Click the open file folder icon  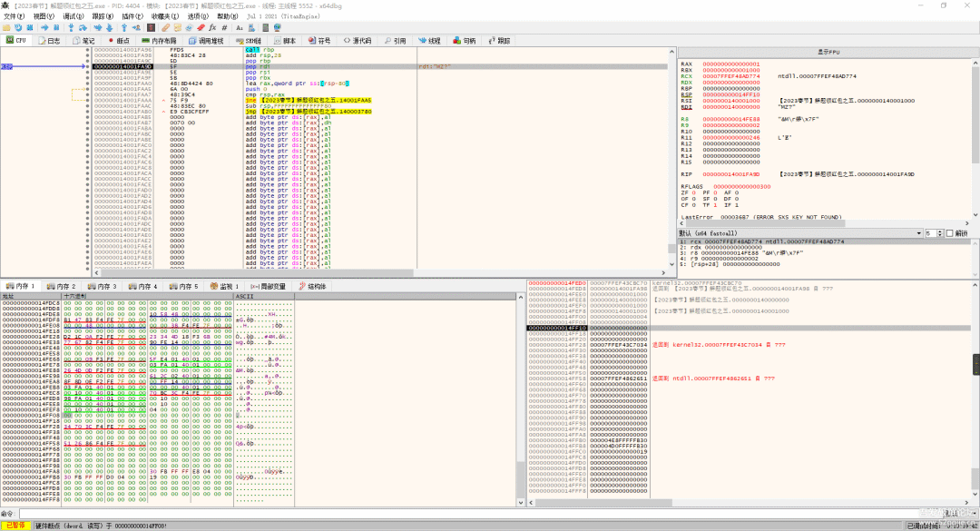click(6, 27)
